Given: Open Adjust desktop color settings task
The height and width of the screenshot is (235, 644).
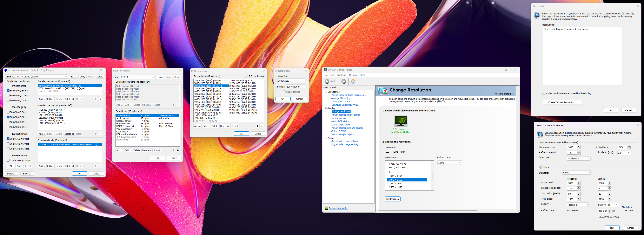Looking at the screenshot, I should coord(346,115).
